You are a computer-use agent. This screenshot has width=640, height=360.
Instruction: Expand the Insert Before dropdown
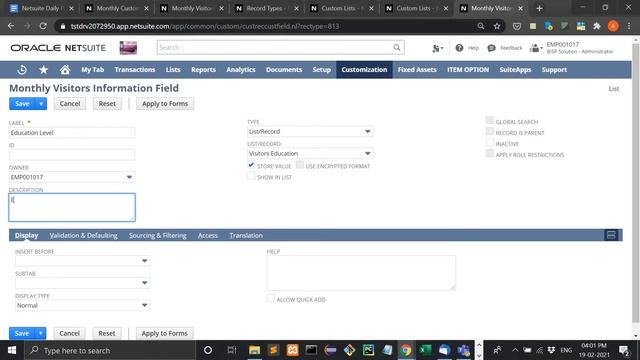point(82,261)
